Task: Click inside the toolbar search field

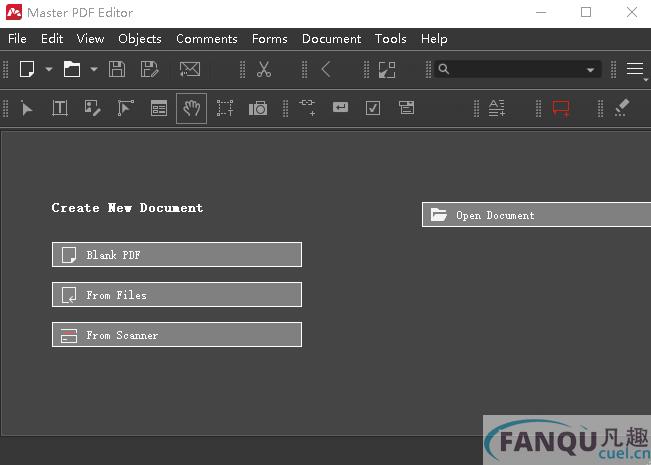Action: coord(517,69)
